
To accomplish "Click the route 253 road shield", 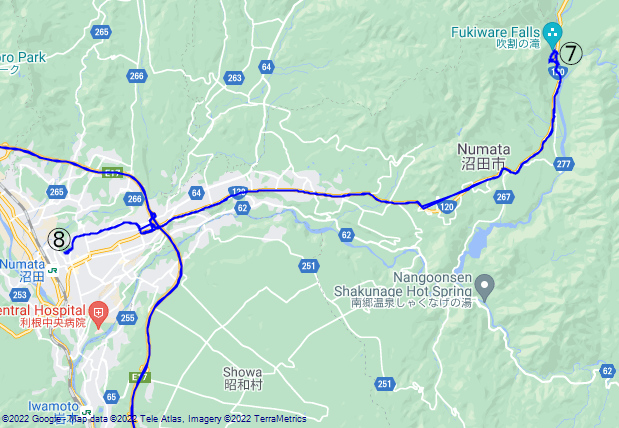I will coord(19,295).
